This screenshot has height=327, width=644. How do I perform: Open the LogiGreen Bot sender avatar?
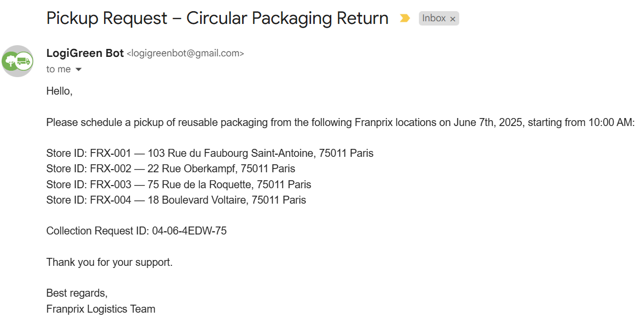pyautogui.click(x=18, y=61)
